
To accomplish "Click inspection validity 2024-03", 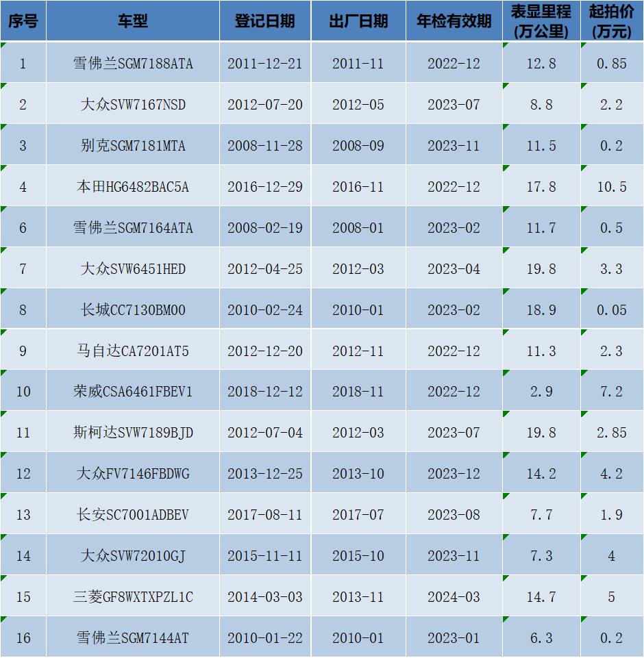I will [x=454, y=596].
